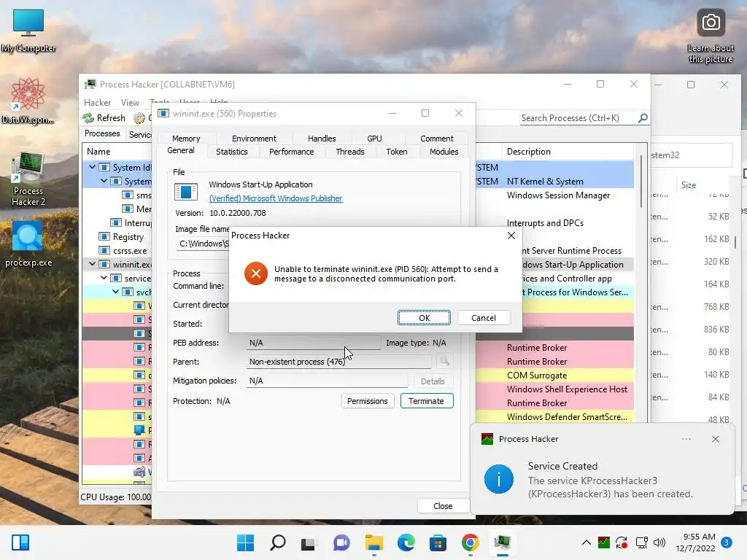Open the Process Hacker 2 desktop shortcut
The image size is (747, 560).
click(x=28, y=179)
